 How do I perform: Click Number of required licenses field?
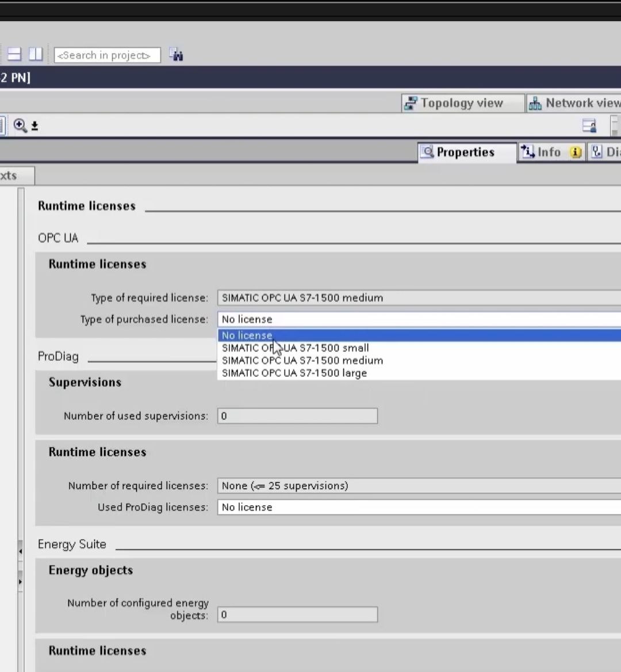click(419, 486)
